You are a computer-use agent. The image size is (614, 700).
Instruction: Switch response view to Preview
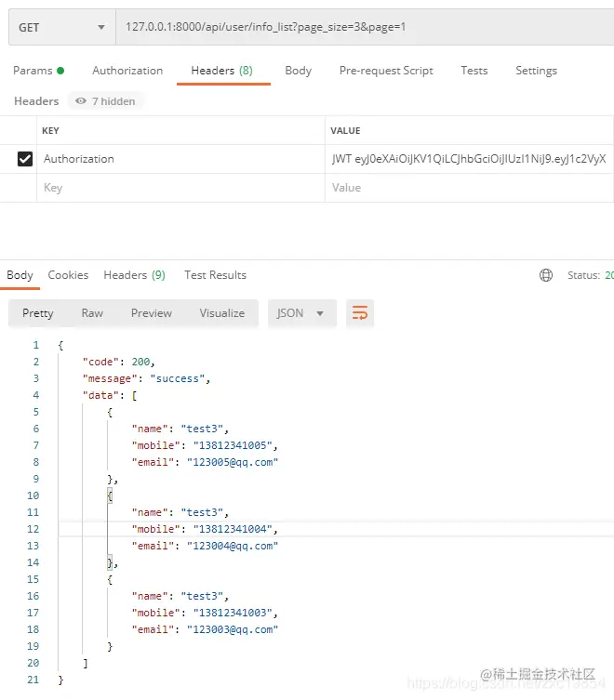151,313
